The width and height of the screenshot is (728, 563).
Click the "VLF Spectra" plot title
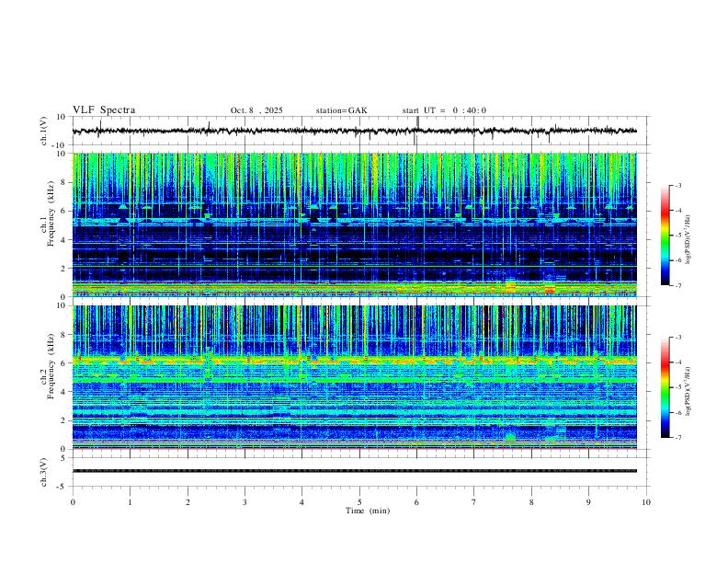pos(104,110)
